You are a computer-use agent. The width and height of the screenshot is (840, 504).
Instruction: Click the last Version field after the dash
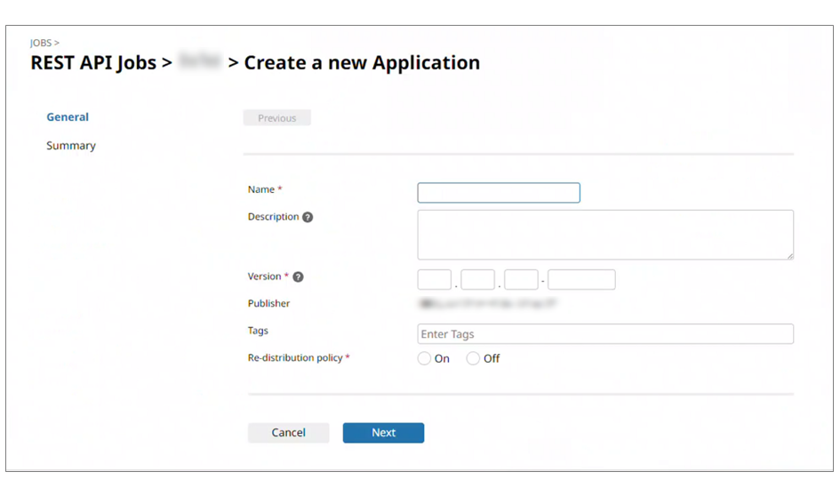(581, 280)
